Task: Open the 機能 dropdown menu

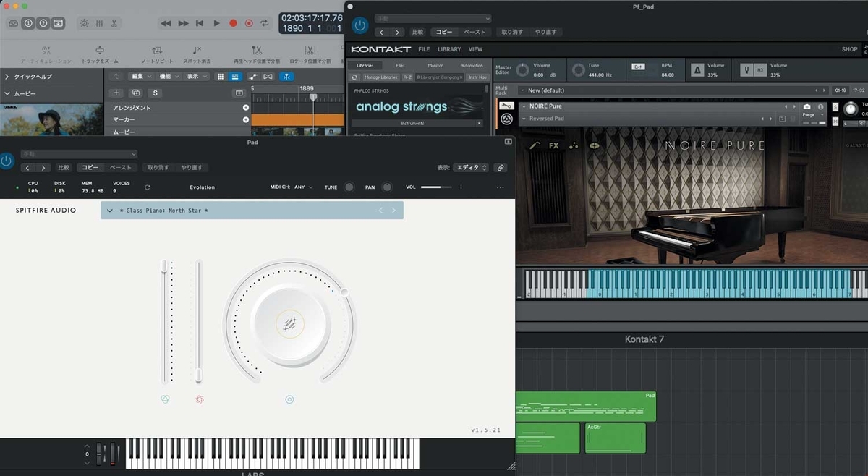Action: (x=169, y=76)
